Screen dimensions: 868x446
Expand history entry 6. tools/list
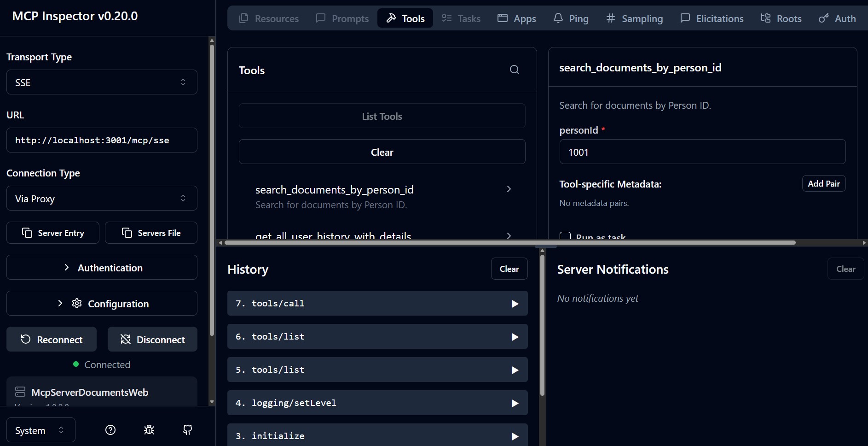[377, 336]
